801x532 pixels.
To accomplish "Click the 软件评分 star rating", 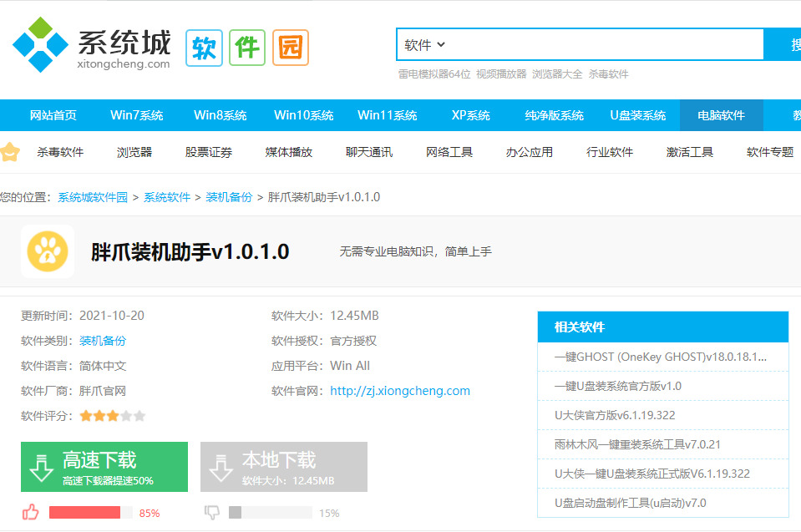I will [113, 416].
